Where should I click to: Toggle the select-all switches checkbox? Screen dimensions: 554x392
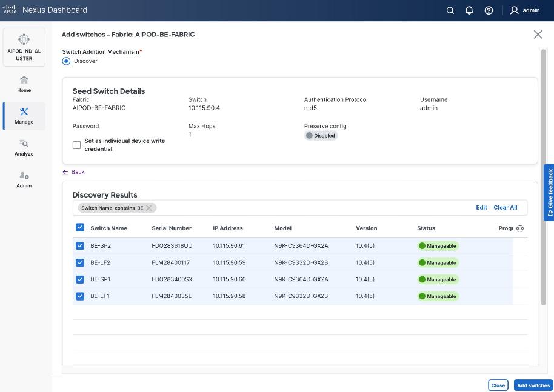[x=80, y=228]
